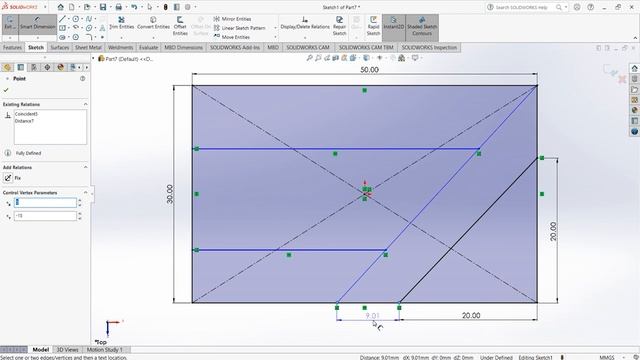The width and height of the screenshot is (640, 360).
Task: Exit the sketch via Exit Sketch button
Action: click(x=9, y=23)
